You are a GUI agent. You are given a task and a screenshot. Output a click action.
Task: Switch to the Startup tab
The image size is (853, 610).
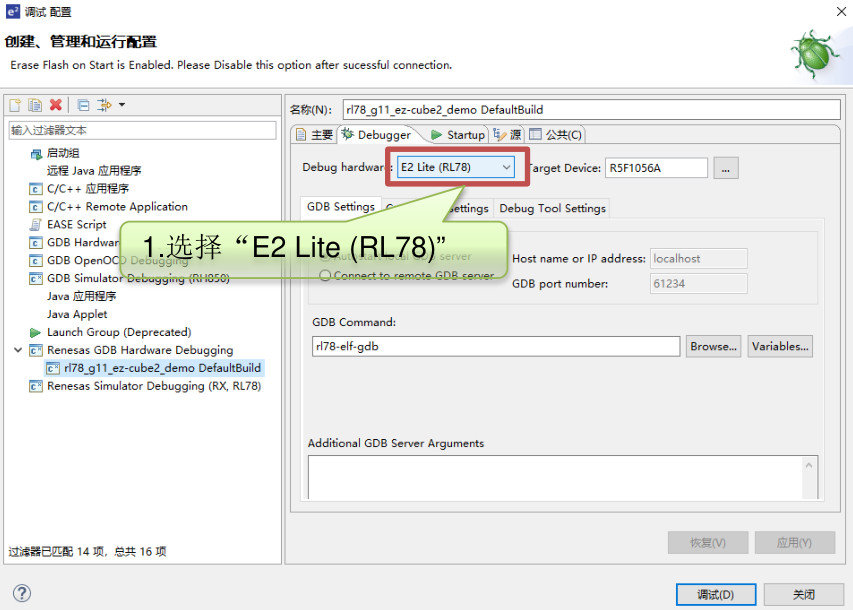pyautogui.click(x=458, y=135)
